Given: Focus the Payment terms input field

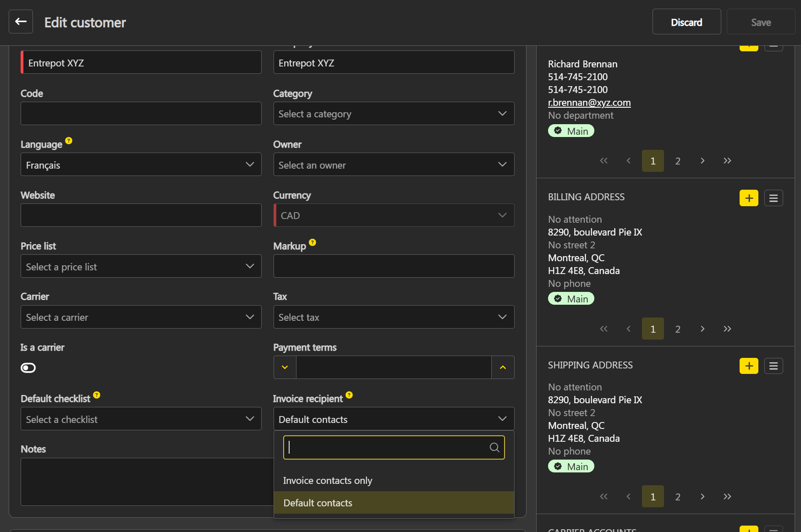Looking at the screenshot, I should 394,367.
